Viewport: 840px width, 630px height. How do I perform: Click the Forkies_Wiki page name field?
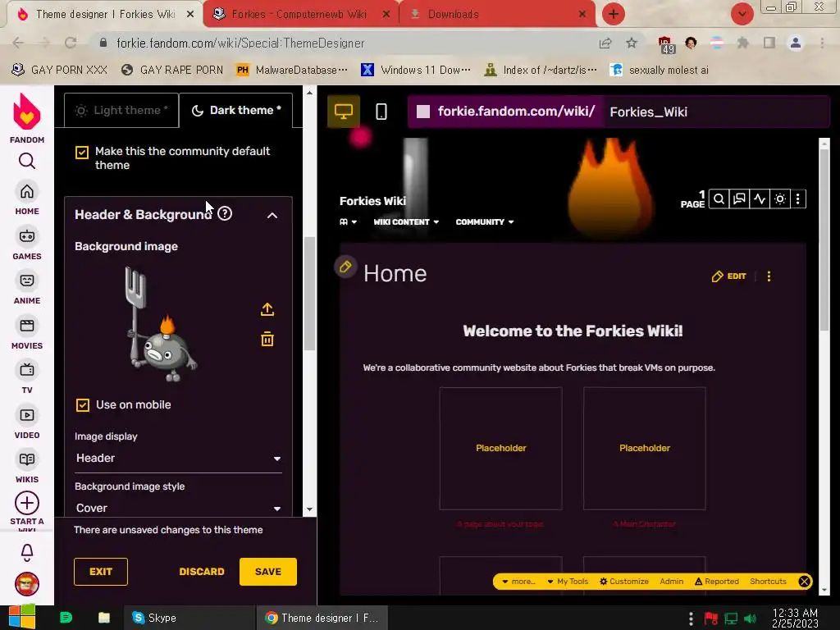point(717,112)
